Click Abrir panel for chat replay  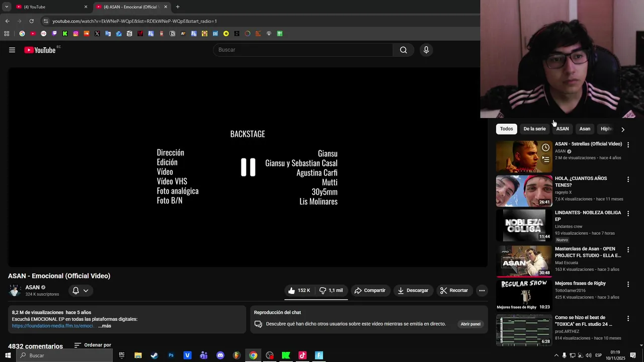tap(470, 324)
